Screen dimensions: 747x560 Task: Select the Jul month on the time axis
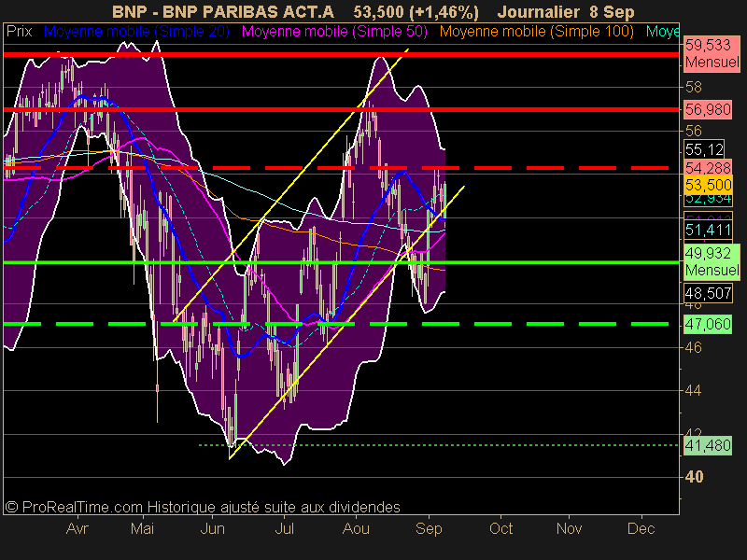click(285, 528)
